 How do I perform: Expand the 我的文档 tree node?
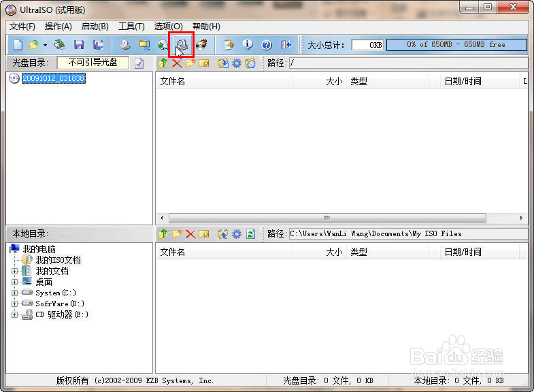coord(14,272)
